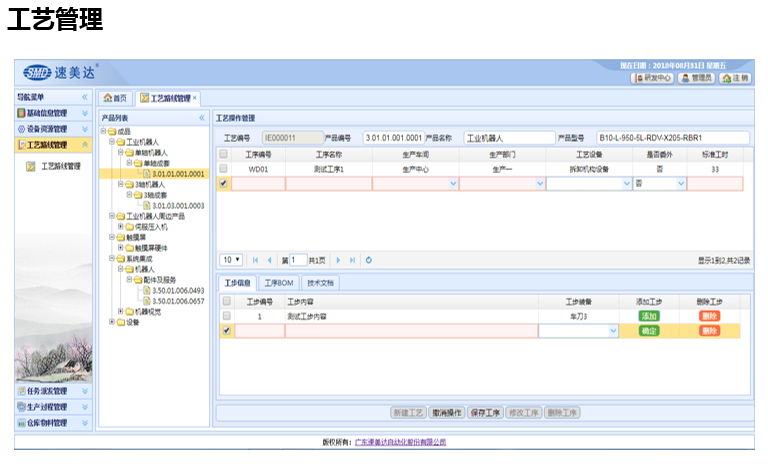Image resolution: width=768 pixels, height=469 pixels.
Task: Jump to the first page of process list
Action: point(254,260)
